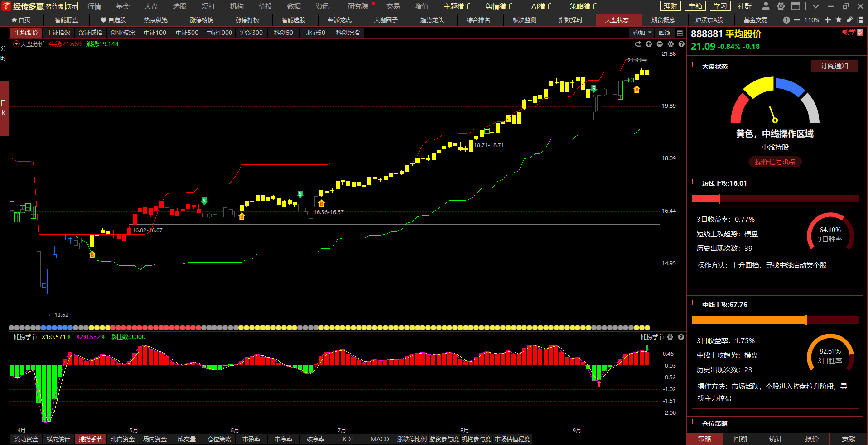The height and width of the screenshot is (445, 868).
Task: Open main chart help question icon
Action: coord(681,44)
